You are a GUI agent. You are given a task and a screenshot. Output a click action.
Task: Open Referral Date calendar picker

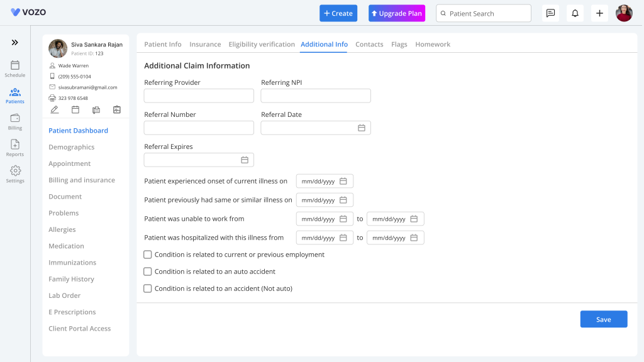point(362,128)
